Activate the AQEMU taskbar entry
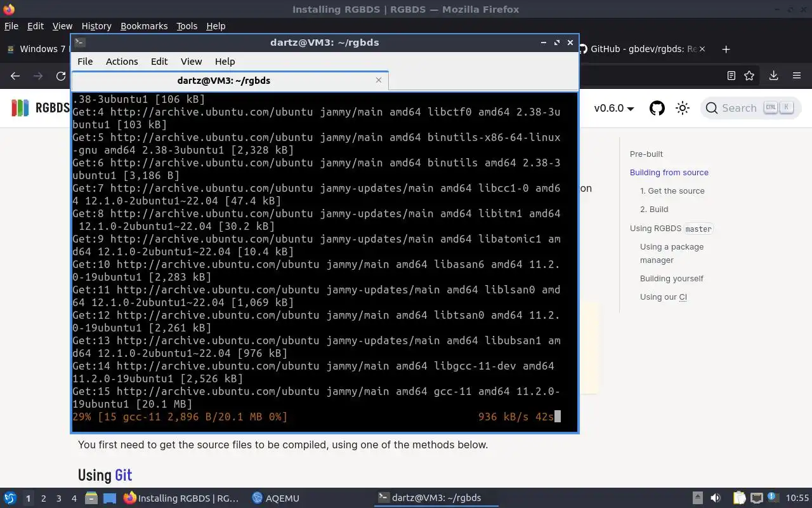Image resolution: width=812 pixels, height=508 pixels. 276,498
